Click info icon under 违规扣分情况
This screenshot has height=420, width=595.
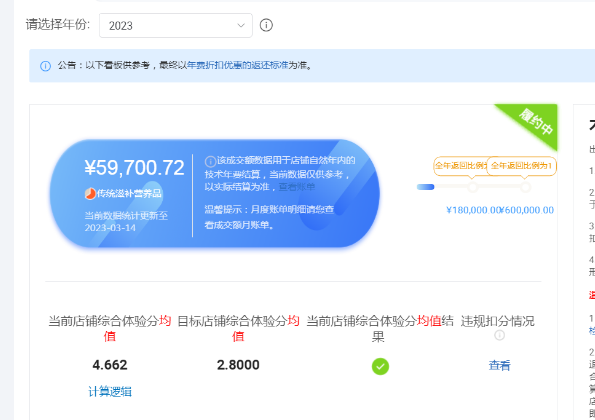[x=499, y=335]
